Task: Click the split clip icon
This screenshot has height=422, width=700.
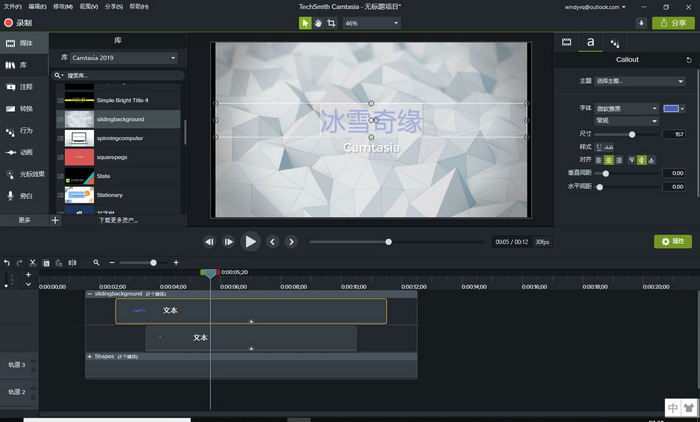Action: [72, 263]
